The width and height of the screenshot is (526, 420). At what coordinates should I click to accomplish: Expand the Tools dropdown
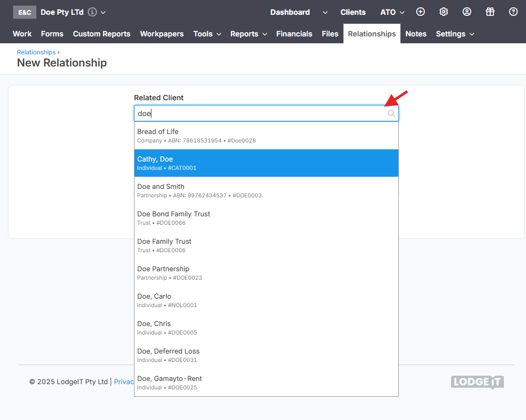(207, 34)
